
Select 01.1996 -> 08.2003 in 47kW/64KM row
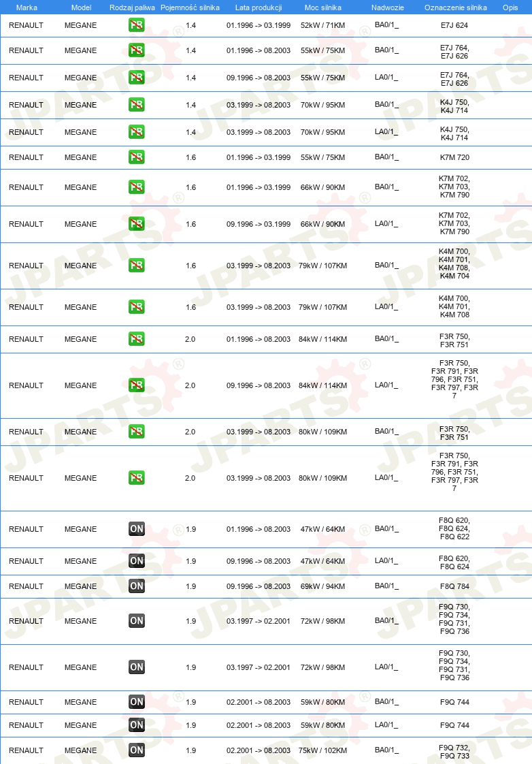click(259, 529)
